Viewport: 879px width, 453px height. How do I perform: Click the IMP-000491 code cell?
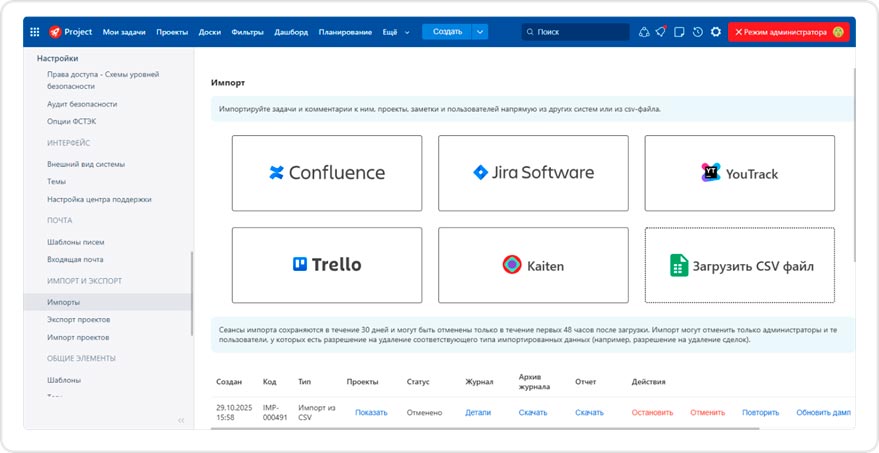tap(275, 413)
